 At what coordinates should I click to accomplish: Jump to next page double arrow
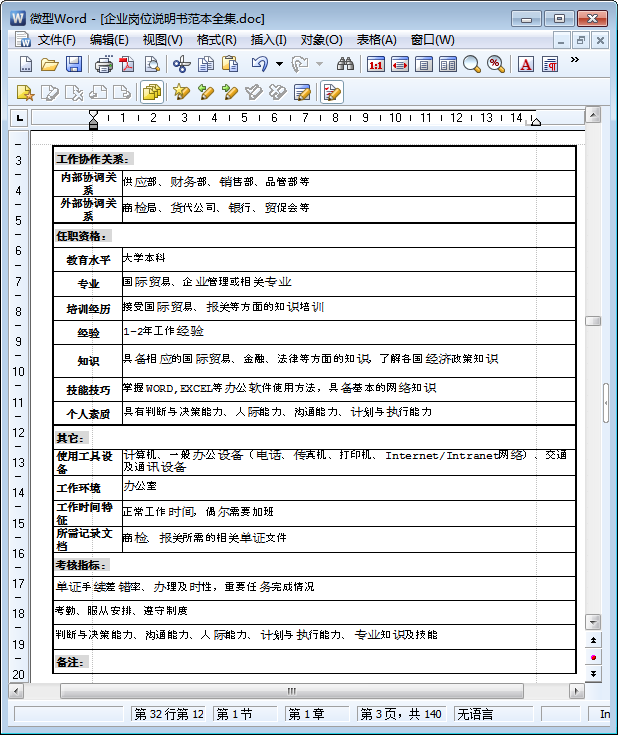(593, 674)
